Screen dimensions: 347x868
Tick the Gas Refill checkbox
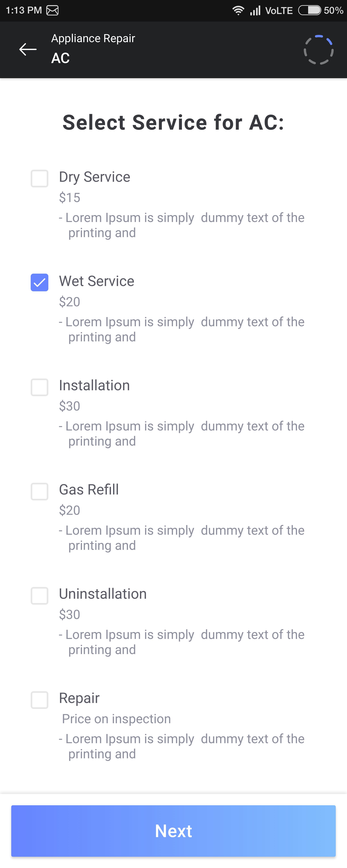point(39,491)
